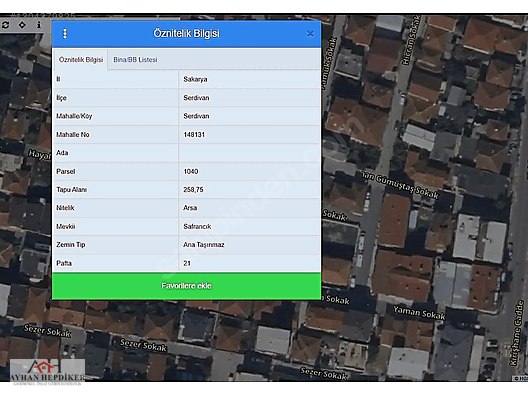Click the Yaman Sokak label on map
Screen dimensions: 528x396
point(419,312)
